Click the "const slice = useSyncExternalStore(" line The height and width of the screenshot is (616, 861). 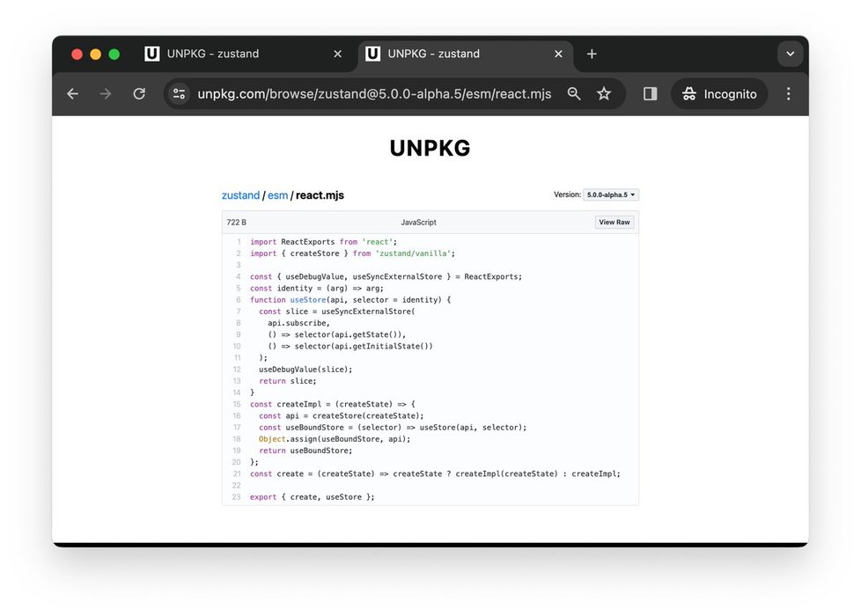pos(337,312)
